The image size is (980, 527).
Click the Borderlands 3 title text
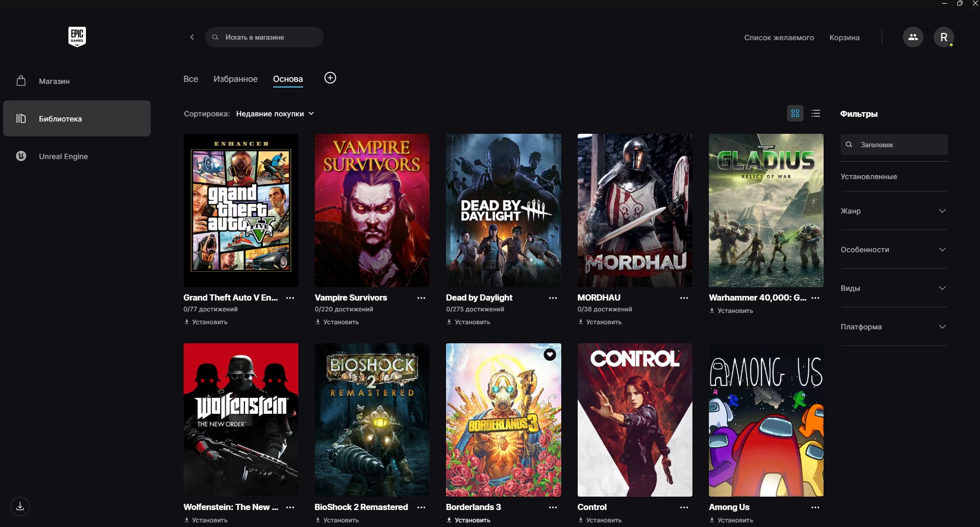(x=473, y=507)
